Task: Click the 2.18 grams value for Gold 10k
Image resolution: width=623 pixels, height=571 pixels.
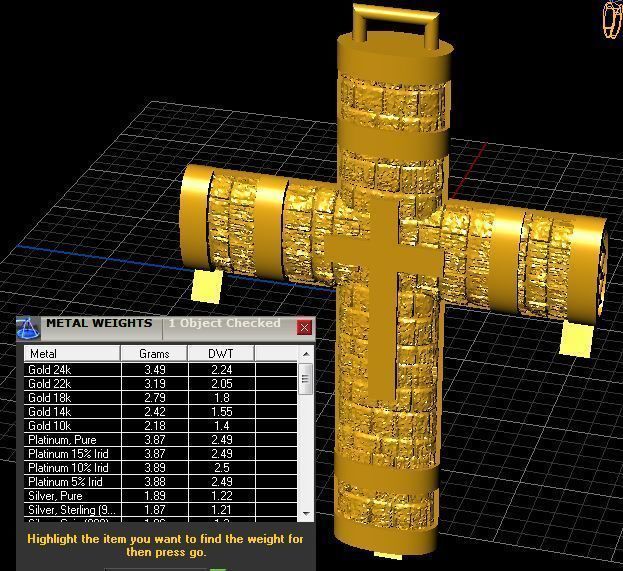Action: (x=155, y=426)
